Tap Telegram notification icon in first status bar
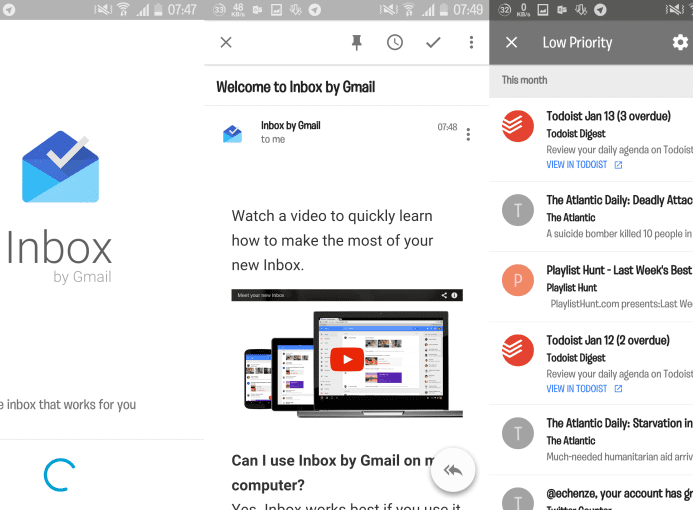The image size is (693, 510). pyautogui.click(x=9, y=10)
